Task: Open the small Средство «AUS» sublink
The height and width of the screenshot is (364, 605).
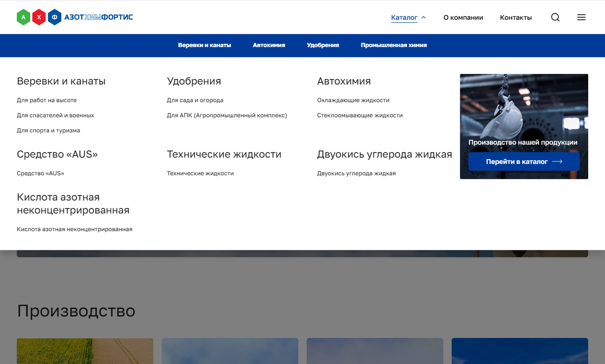Action: pyautogui.click(x=40, y=173)
